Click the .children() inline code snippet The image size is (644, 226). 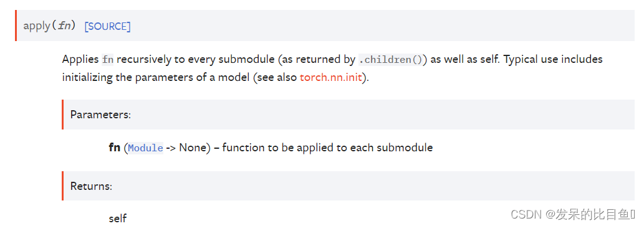(390, 60)
